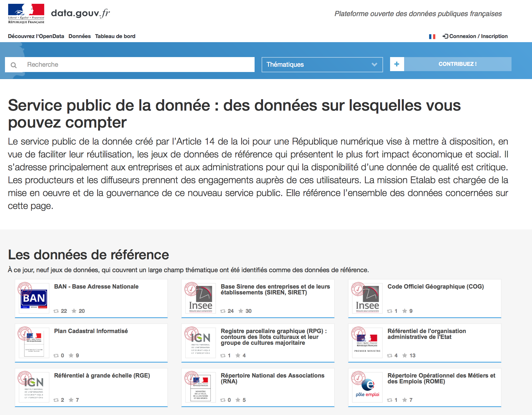This screenshot has width=532, height=415.
Task: Click reuse icon on Plan Cadastral card
Action: (x=56, y=356)
